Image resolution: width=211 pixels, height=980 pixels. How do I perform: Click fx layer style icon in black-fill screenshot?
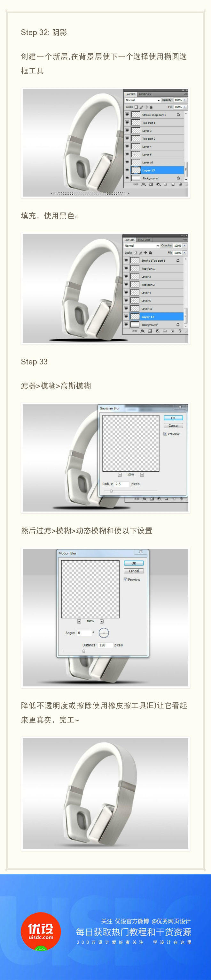tap(143, 331)
